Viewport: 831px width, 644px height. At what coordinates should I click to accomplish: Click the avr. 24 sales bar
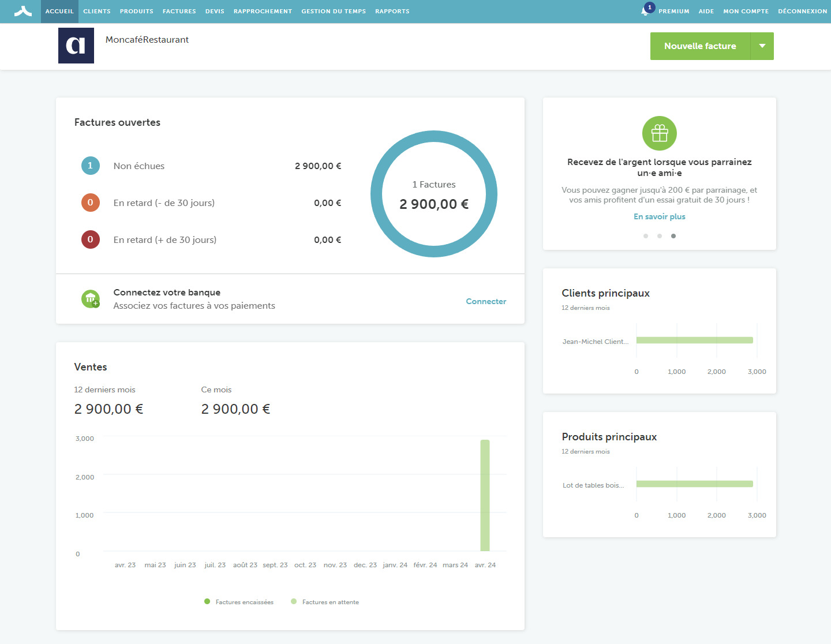(485, 495)
